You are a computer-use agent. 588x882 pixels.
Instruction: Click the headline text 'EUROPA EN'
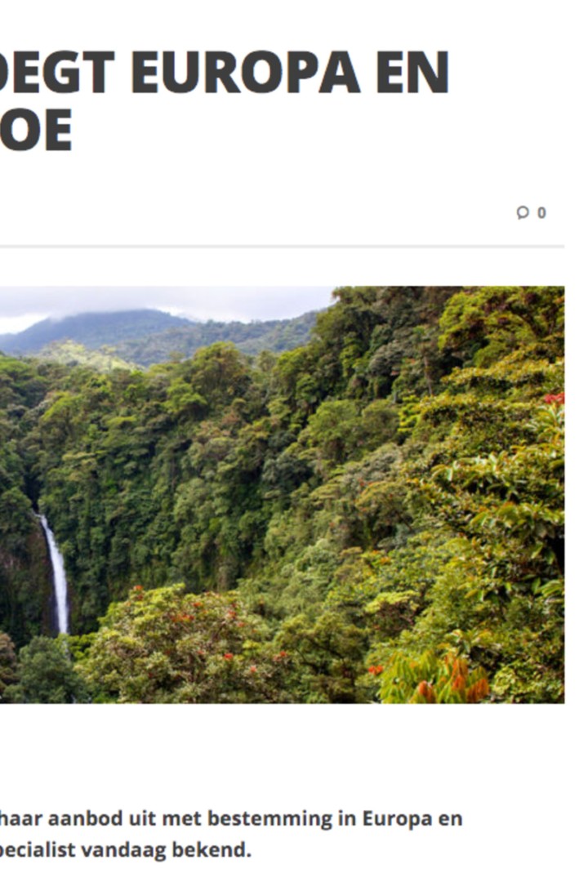pyautogui.click(x=291, y=72)
